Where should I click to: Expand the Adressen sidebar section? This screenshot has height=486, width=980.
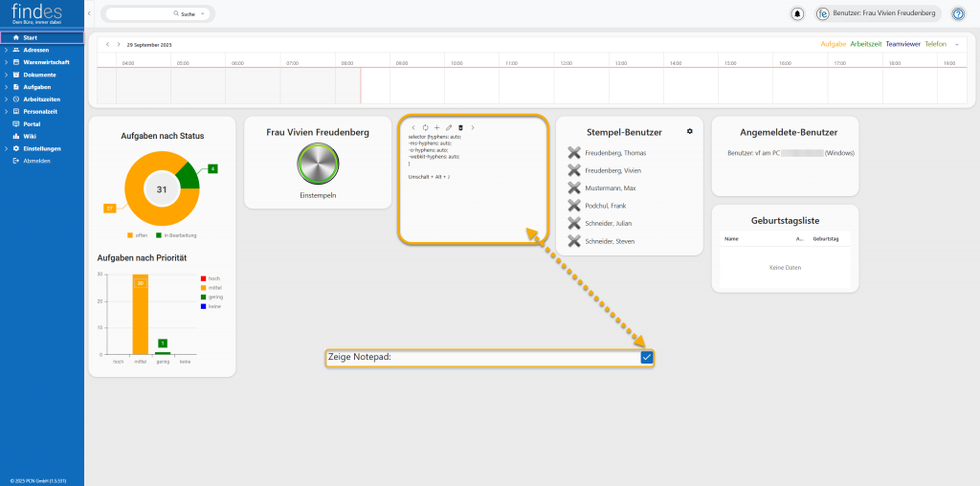(x=6, y=50)
